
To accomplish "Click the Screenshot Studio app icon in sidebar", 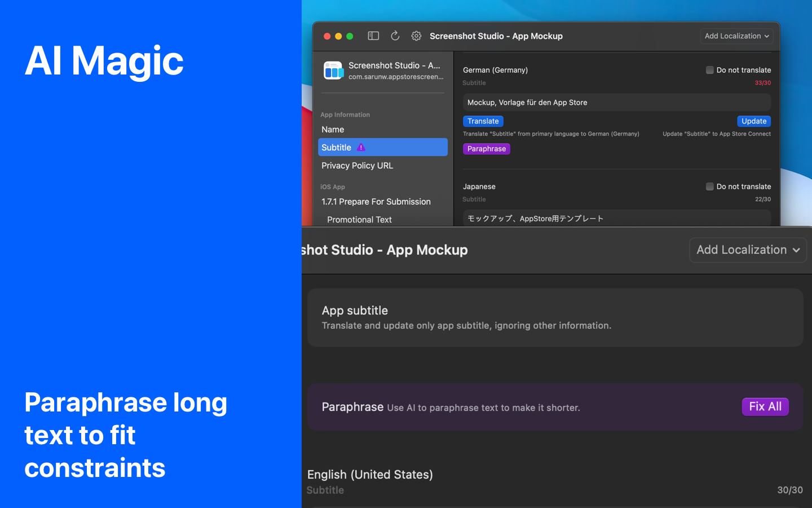I will [x=333, y=71].
